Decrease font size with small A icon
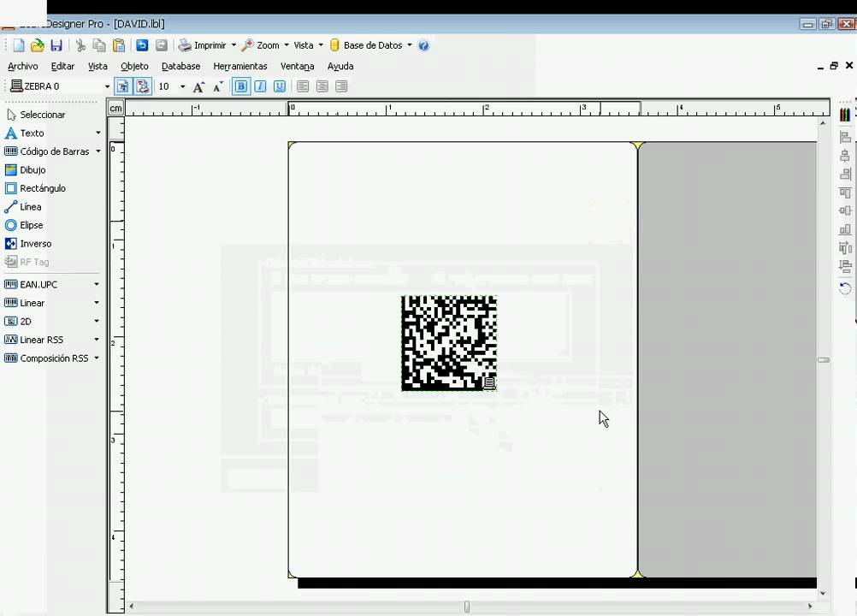 218,86
